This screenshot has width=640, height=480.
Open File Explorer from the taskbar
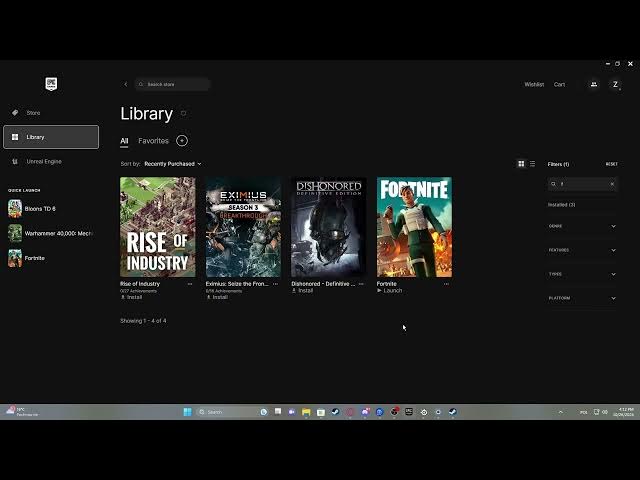point(306,412)
